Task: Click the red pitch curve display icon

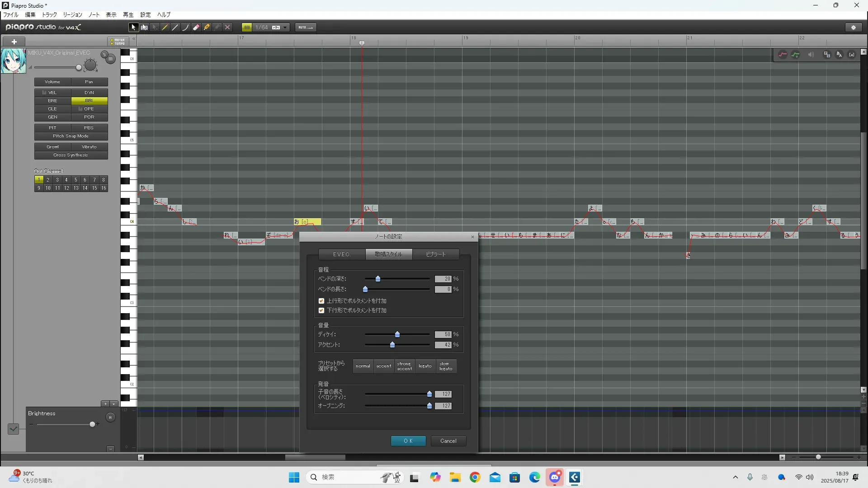Action: 783,55
